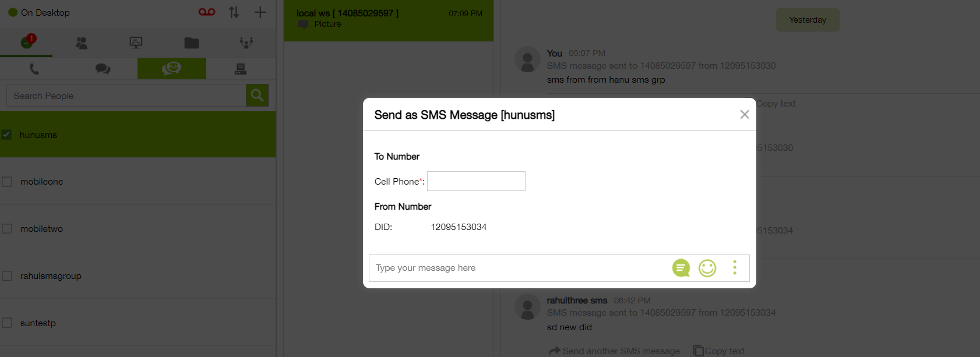Open the fax machine tab icon
Viewport: 980px width, 357px height.
click(241, 69)
